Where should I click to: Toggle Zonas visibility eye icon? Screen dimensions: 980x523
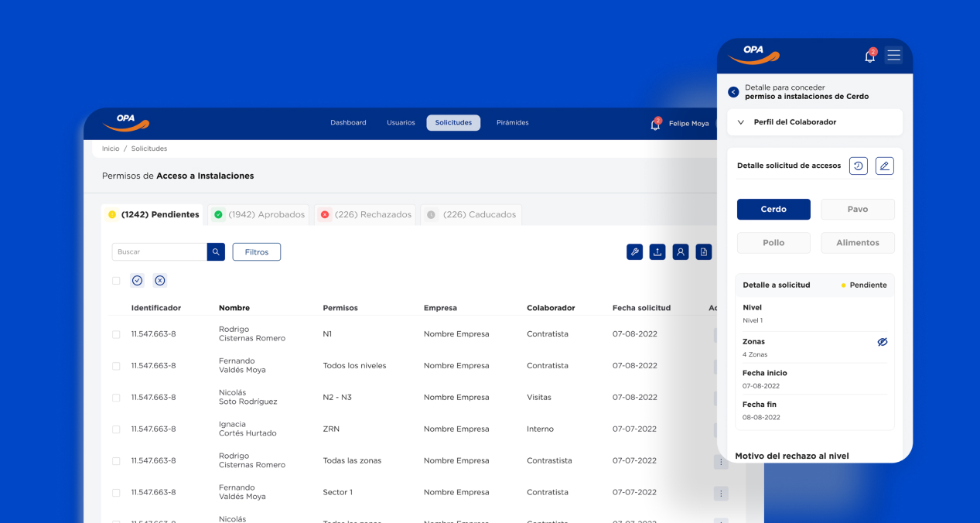pyautogui.click(x=883, y=342)
